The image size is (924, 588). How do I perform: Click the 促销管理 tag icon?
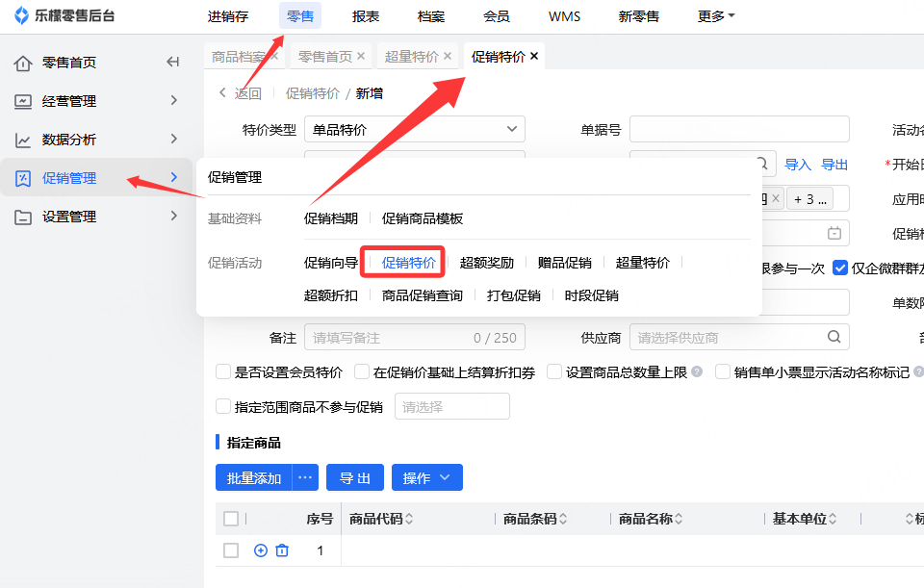click(23, 179)
